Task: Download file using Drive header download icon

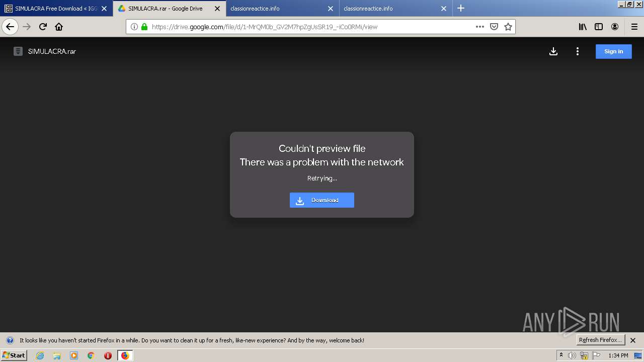Action: coord(553,51)
